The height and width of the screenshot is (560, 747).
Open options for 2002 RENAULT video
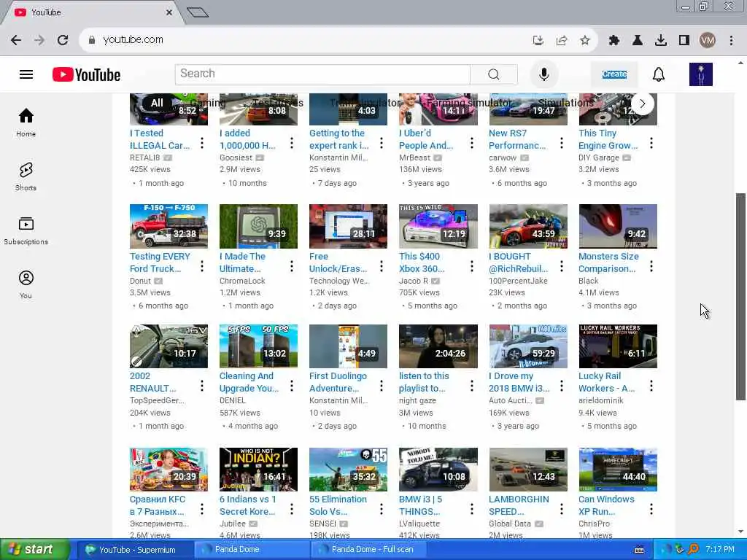point(202,386)
